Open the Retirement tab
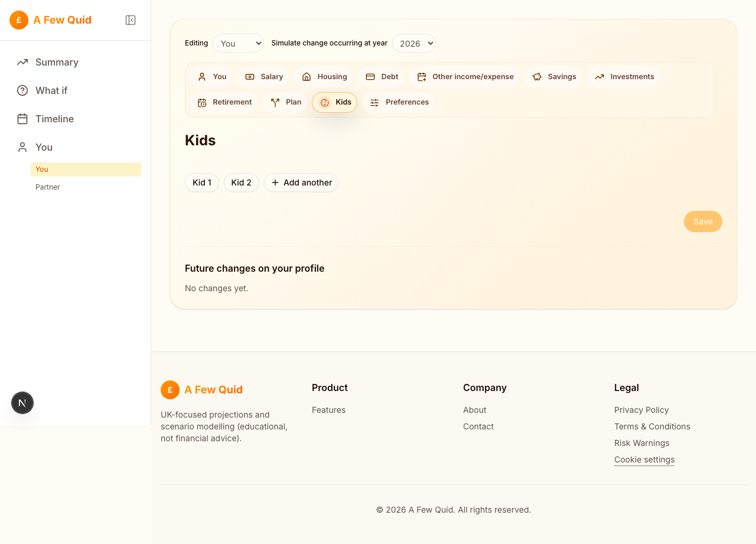756x544 pixels. point(224,102)
